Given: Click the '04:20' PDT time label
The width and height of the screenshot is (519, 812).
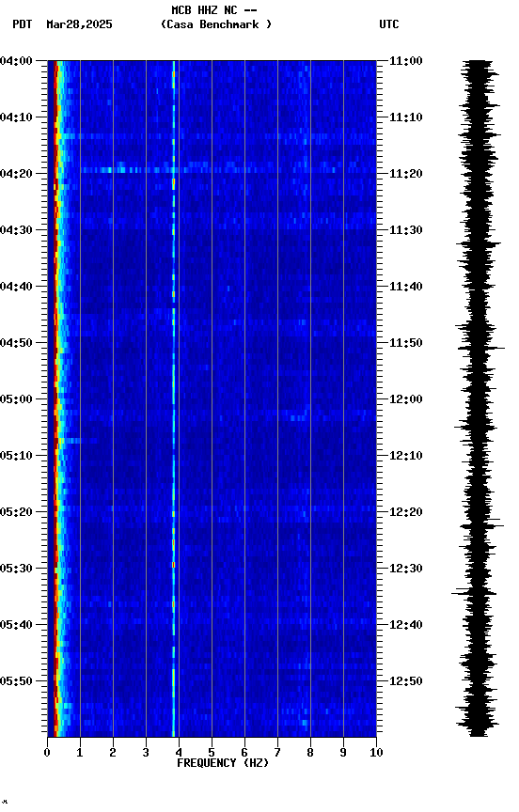Looking at the screenshot, I should click(16, 174).
